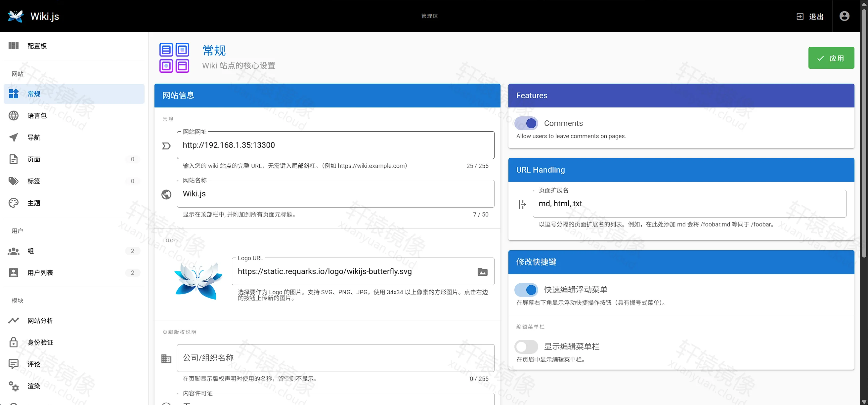Click the 内容许可证 license dropdown
This screenshot has height=405, width=868.
336,399
